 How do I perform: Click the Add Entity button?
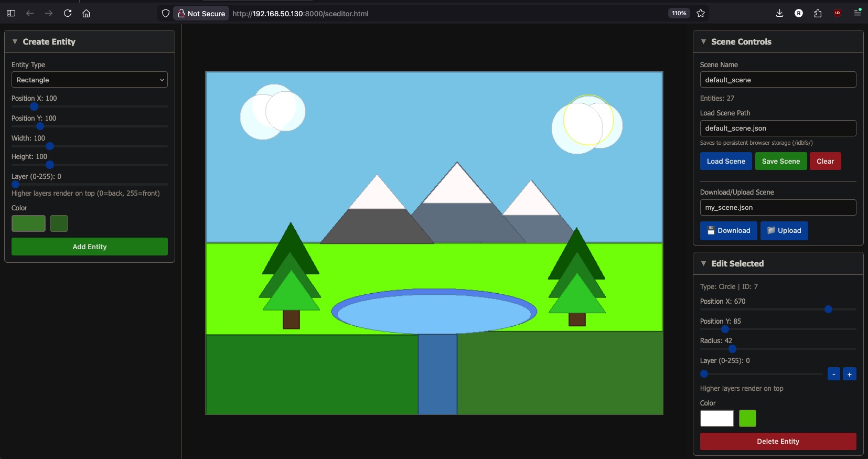pyautogui.click(x=90, y=247)
